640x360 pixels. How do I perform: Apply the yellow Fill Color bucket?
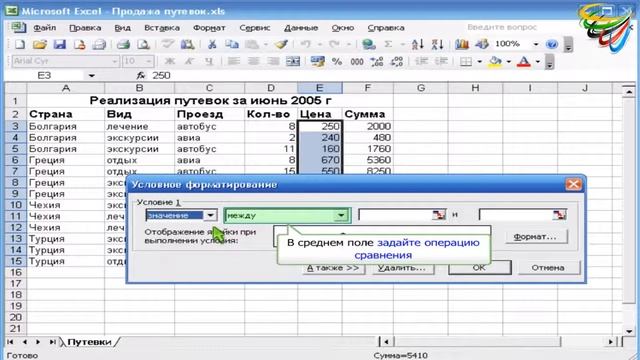[x=495, y=61]
